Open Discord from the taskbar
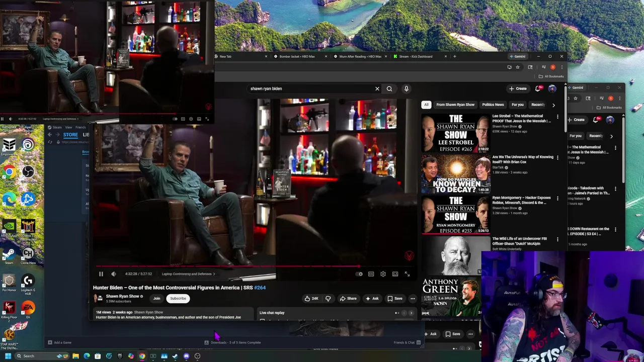The width and height of the screenshot is (644, 362). click(x=186, y=356)
